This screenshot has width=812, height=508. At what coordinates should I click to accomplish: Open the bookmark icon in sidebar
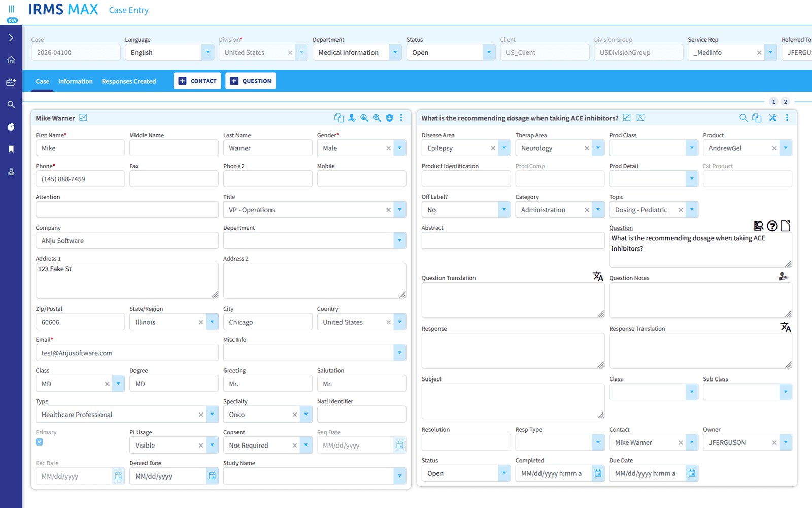pyautogui.click(x=11, y=149)
